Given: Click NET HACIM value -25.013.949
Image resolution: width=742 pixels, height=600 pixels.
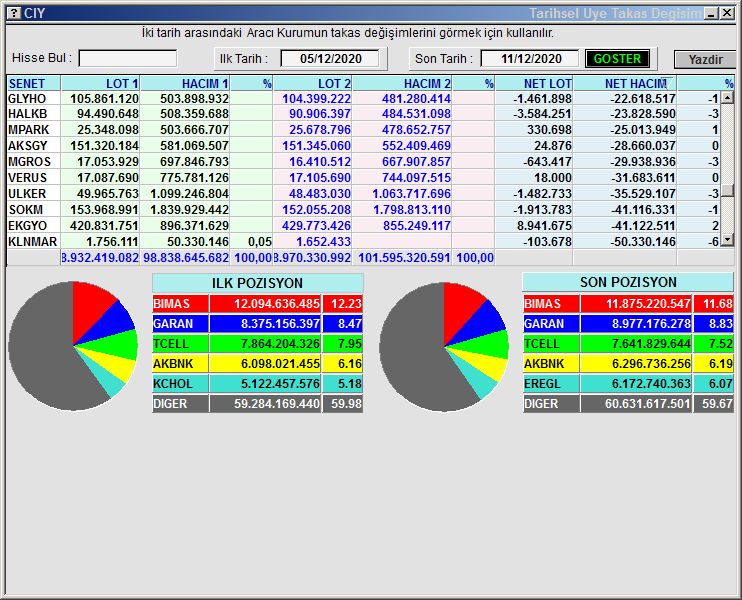Looking at the screenshot, I should click(643, 130).
